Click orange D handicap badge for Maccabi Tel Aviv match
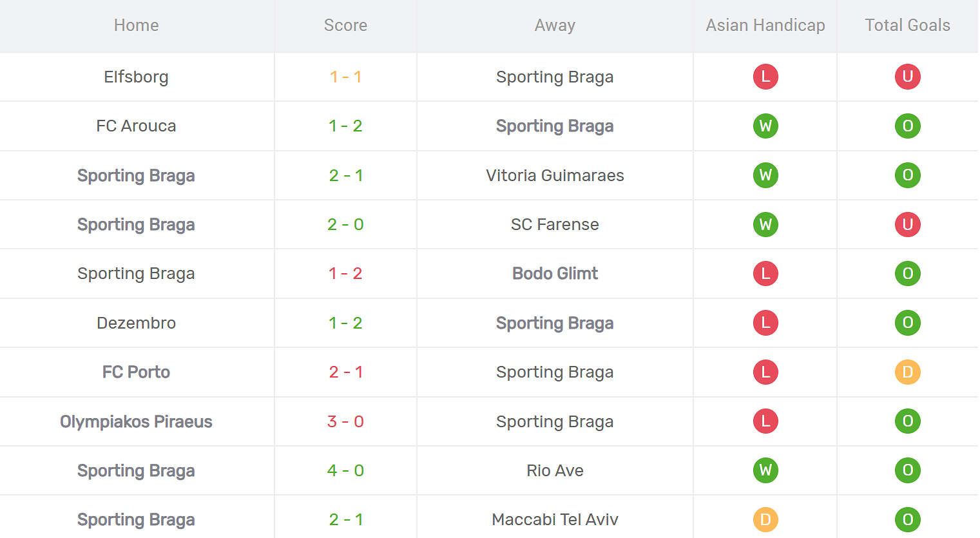 point(765,519)
